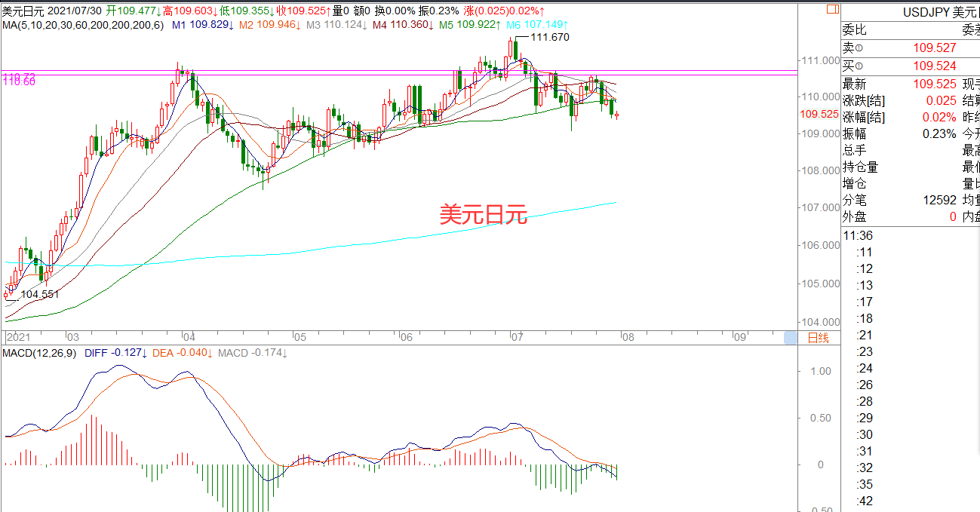Select the M2 109.946 moving average label
Image resolution: width=980 pixels, height=512 pixels.
click(271, 25)
